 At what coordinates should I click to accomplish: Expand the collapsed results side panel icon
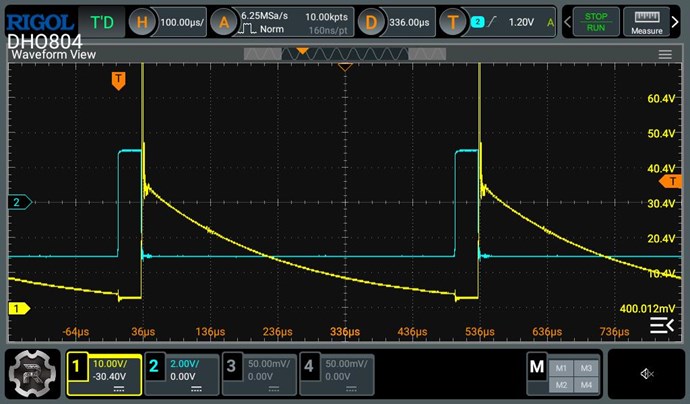pyautogui.click(x=661, y=326)
